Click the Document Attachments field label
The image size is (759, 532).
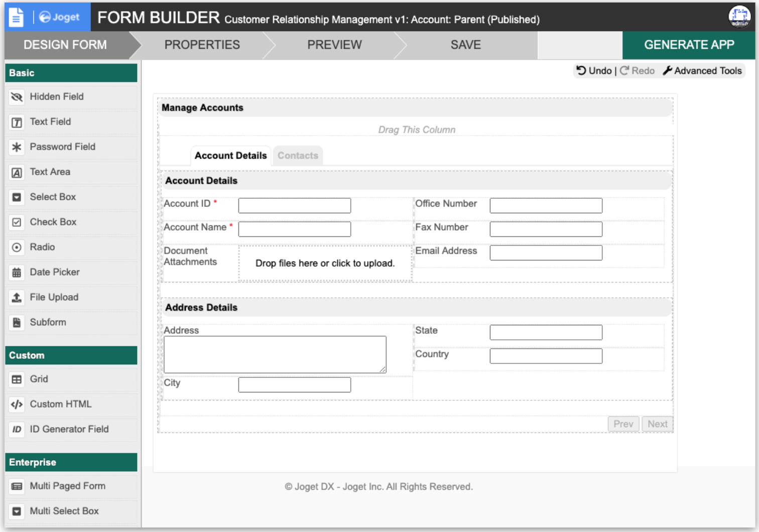[190, 256]
